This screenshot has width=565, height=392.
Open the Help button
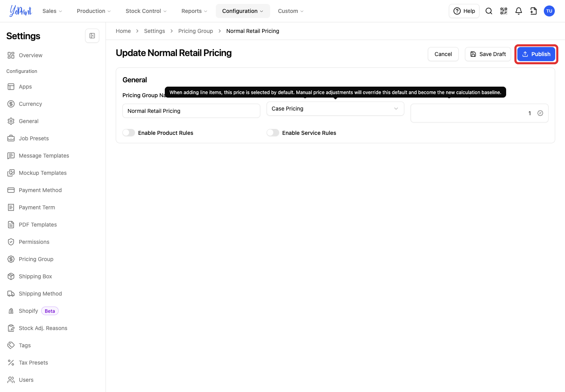464,11
